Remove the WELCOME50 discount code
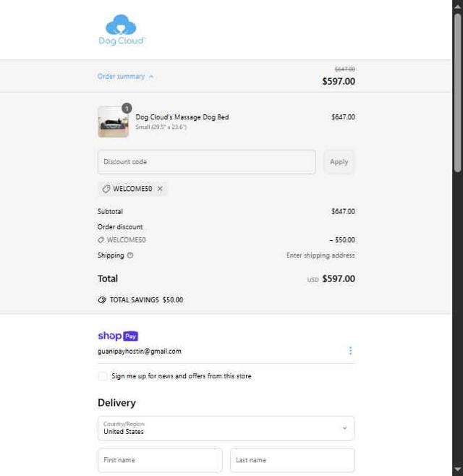The image size is (463, 476). 160,189
